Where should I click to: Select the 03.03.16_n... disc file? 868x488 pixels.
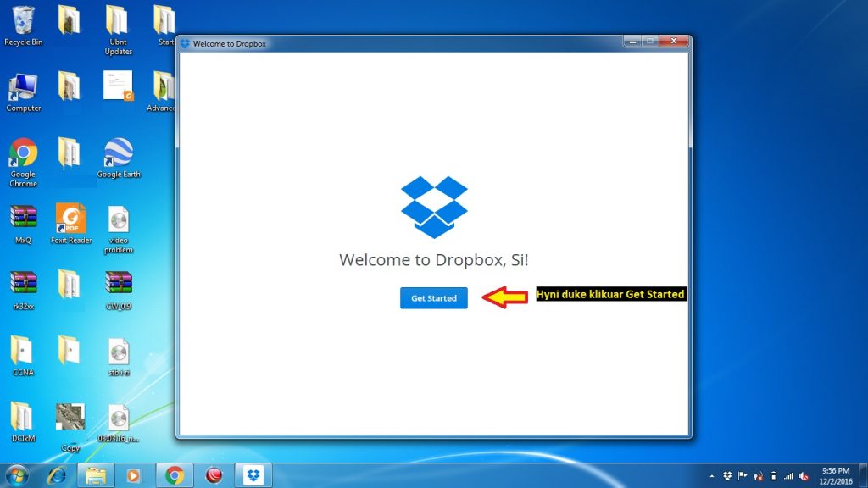coord(119,424)
